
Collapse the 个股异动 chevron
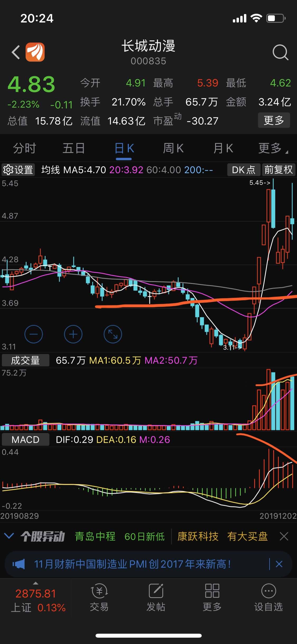(9, 536)
